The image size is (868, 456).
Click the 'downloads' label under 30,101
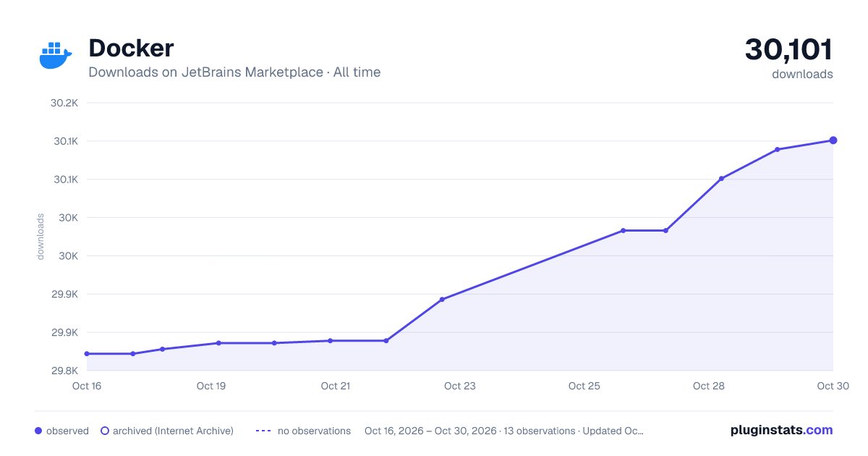pos(802,74)
